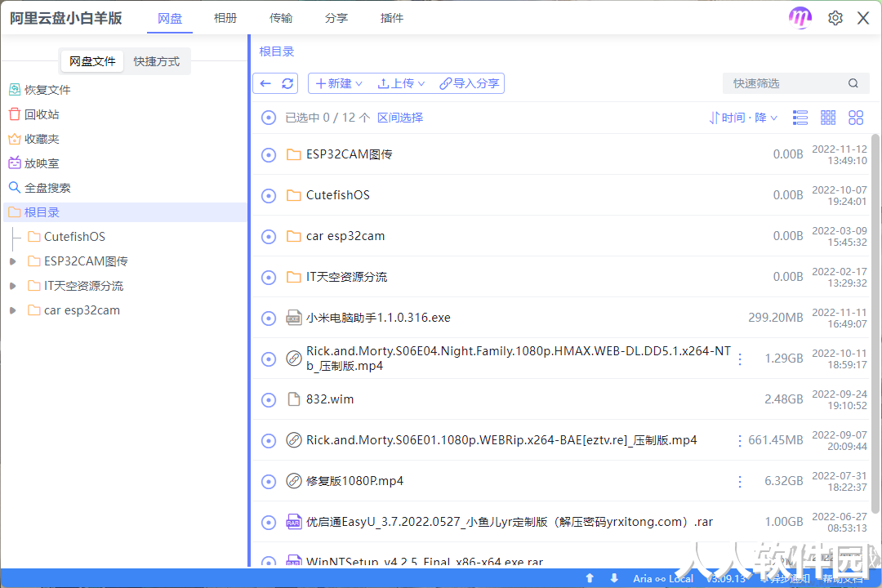Open more options for Rick.and.Morty.S06E01 file

740,440
